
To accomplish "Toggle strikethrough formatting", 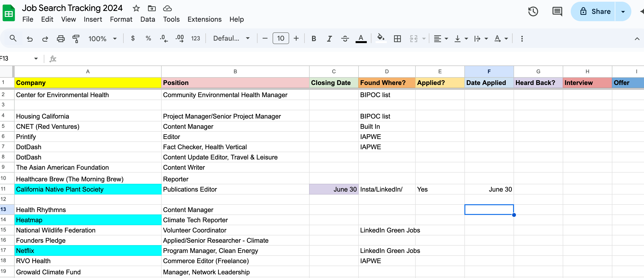I will (x=345, y=39).
